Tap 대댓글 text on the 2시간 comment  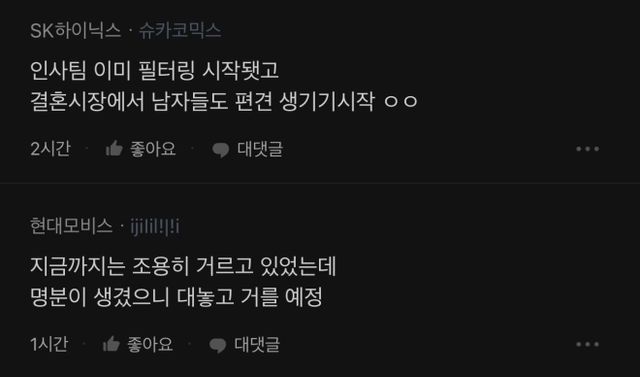pyautogui.click(x=260, y=149)
